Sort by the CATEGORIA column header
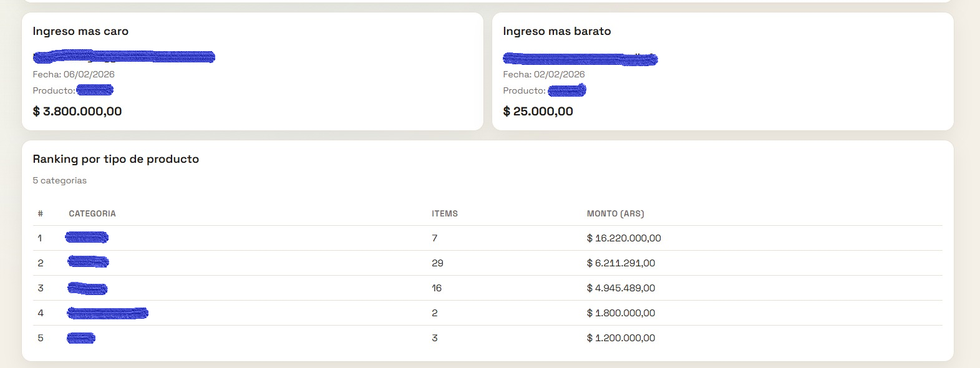980x368 pixels. pyautogui.click(x=92, y=213)
